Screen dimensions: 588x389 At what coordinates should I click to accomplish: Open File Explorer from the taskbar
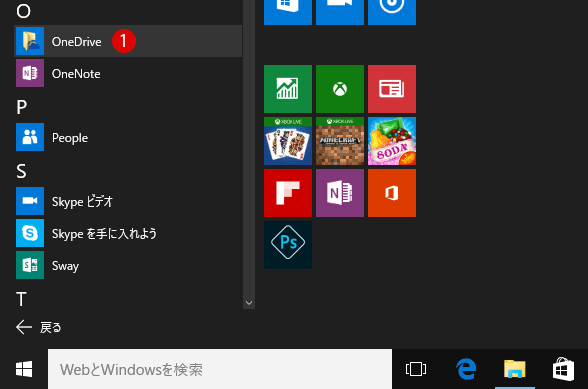tap(515, 369)
